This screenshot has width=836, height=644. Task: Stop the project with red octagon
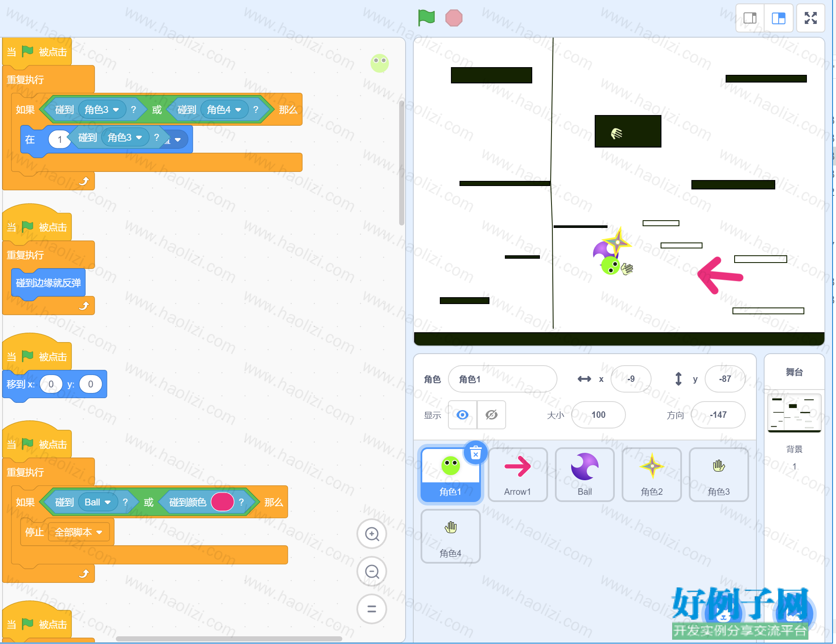454,18
